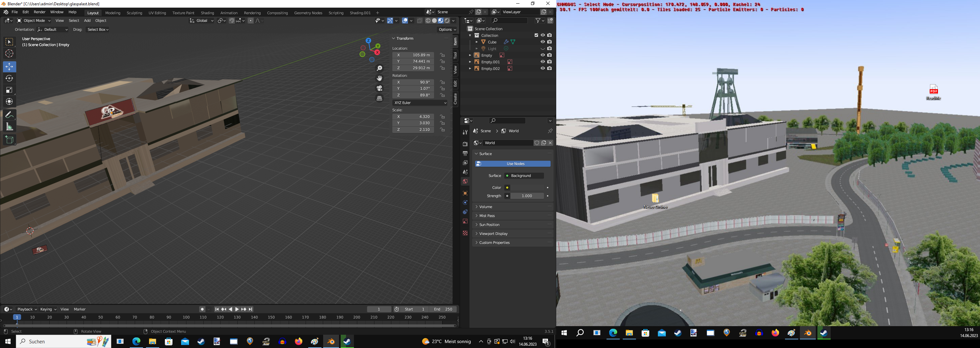Screen dimensions: 980x348
Task: Select the Annotate tool
Action: [x=10, y=115]
